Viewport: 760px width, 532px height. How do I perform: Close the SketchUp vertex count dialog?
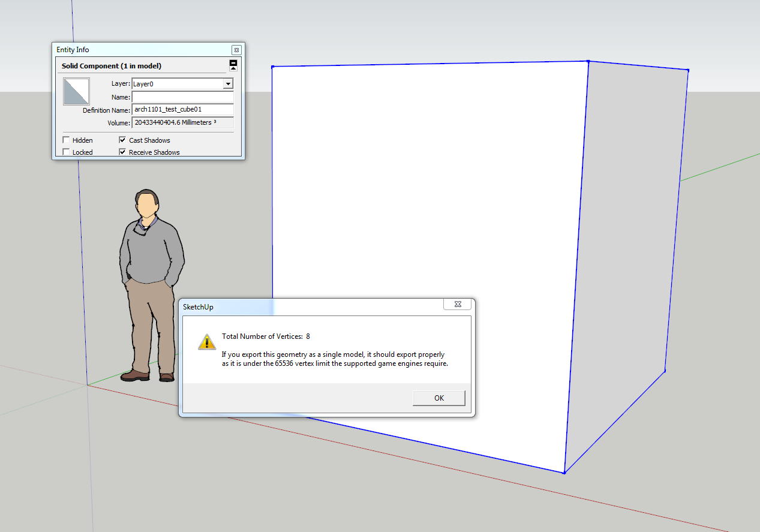pos(457,304)
